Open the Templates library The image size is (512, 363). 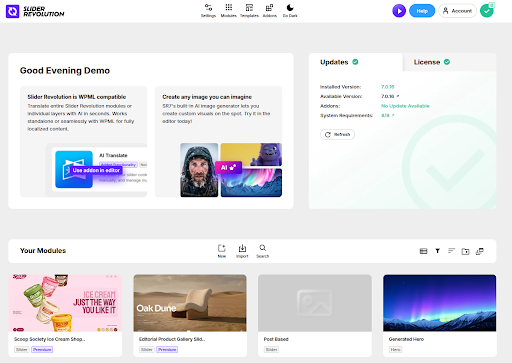pyautogui.click(x=249, y=11)
